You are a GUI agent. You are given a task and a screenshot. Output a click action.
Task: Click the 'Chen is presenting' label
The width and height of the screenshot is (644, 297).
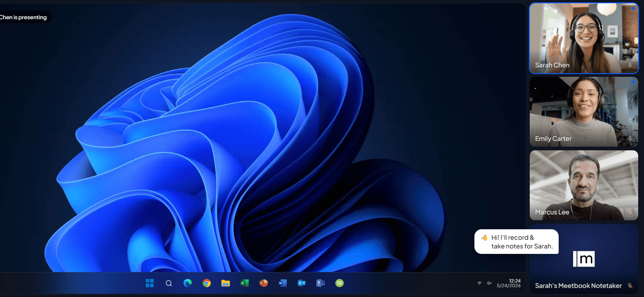[x=24, y=17]
